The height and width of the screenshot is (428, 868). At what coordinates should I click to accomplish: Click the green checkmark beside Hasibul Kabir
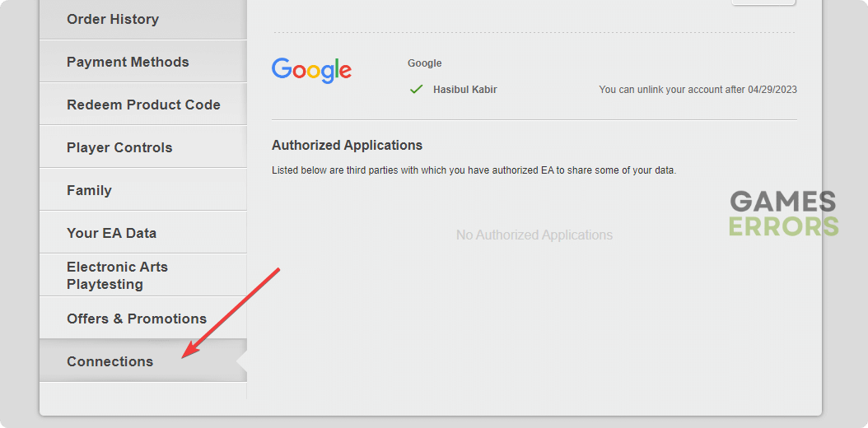tap(416, 89)
